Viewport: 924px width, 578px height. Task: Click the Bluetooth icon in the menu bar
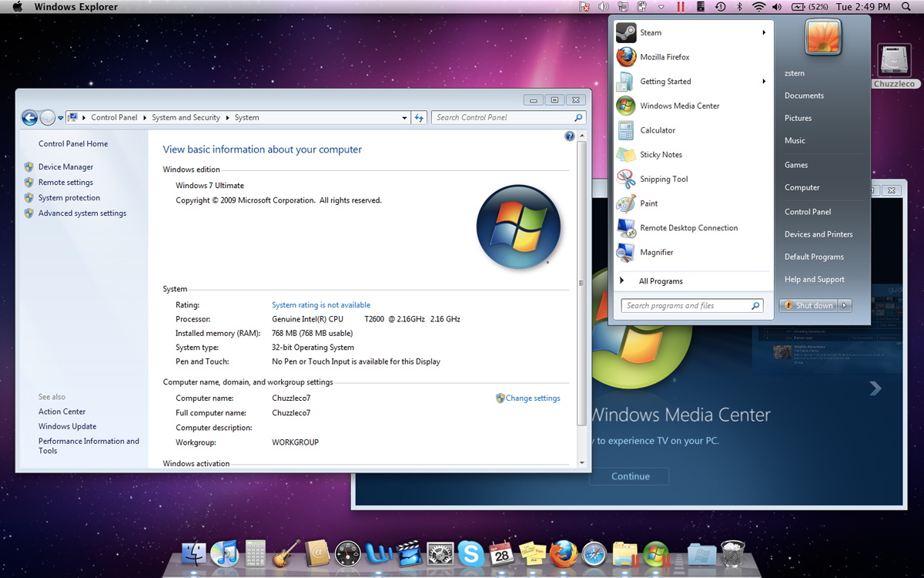click(x=740, y=6)
